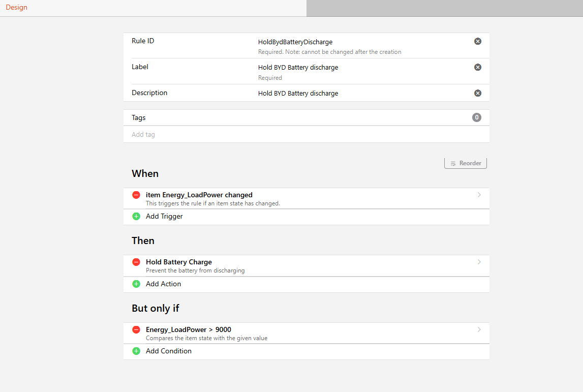Screen dimensions: 583x392
Task: Click the green plus beside Add Action
Action: 136,284
